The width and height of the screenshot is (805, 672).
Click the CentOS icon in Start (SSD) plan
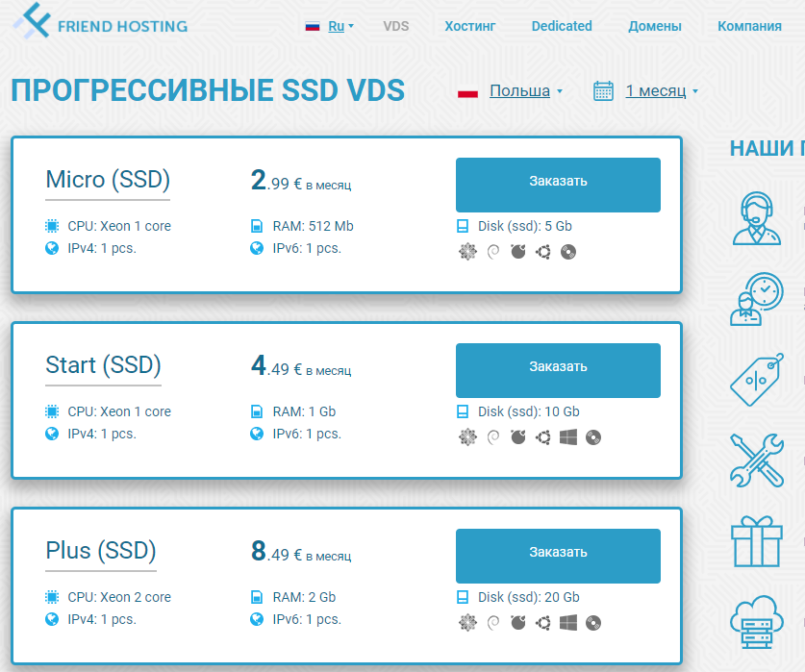pyautogui.click(x=467, y=437)
